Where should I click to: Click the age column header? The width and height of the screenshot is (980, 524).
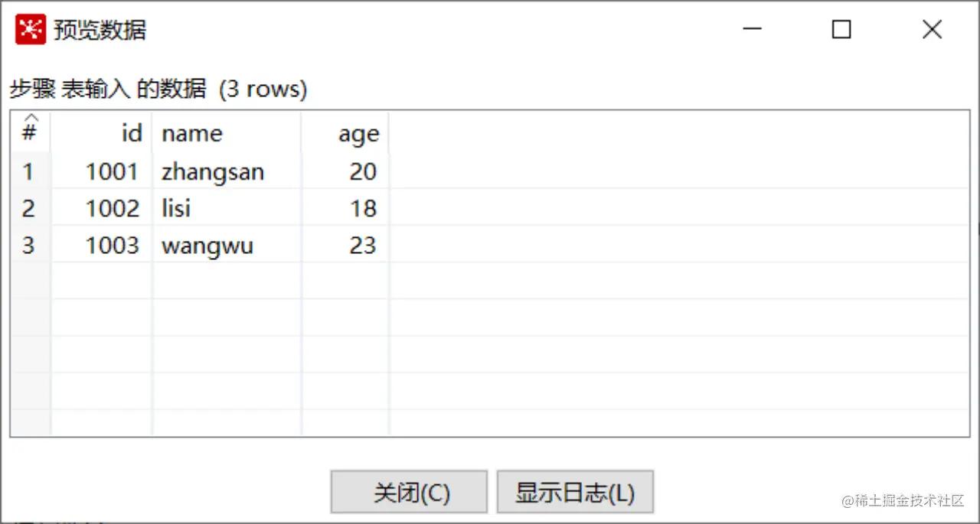(346, 133)
